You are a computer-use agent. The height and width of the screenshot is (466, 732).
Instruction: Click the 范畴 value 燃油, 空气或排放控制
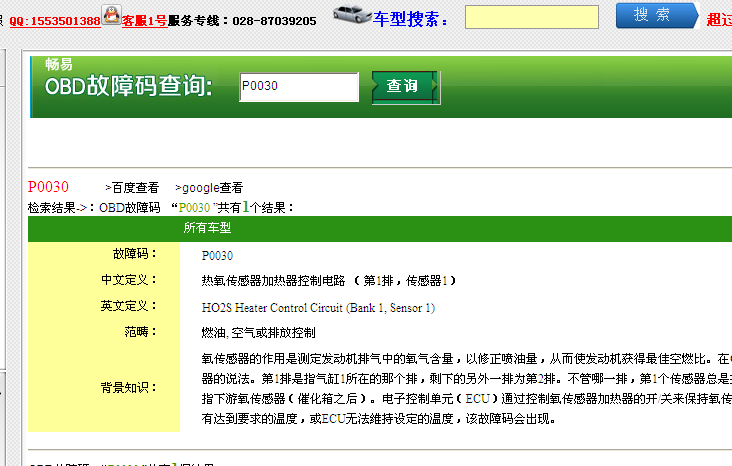point(259,332)
